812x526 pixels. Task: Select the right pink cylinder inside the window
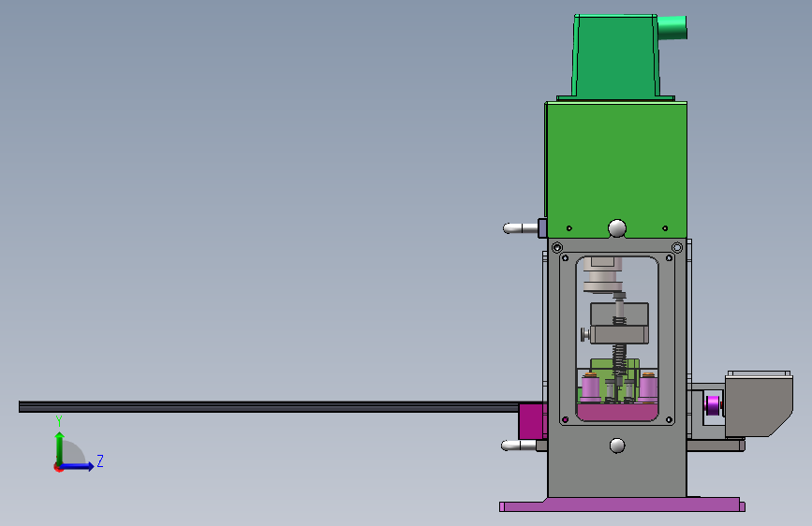[648, 387]
